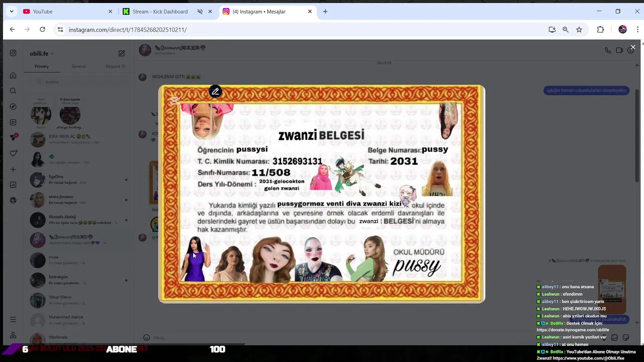Open the More hamburger menu
Screen dimensions: 644x362
pyautogui.click(x=13, y=319)
